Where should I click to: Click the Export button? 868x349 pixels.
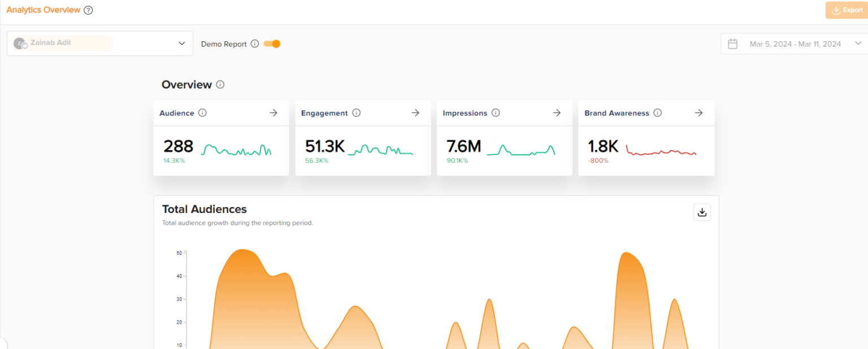pos(847,10)
